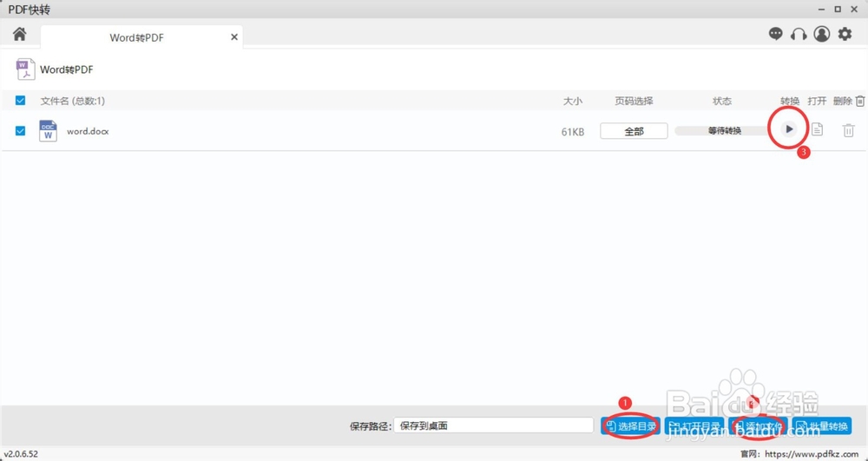This screenshot has height=461, width=868.
Task: Click the 保存到桌面 save path field
Action: (494, 425)
